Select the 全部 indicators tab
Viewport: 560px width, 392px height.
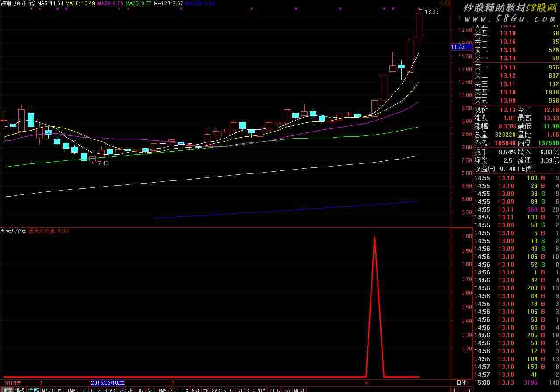(x=33, y=389)
